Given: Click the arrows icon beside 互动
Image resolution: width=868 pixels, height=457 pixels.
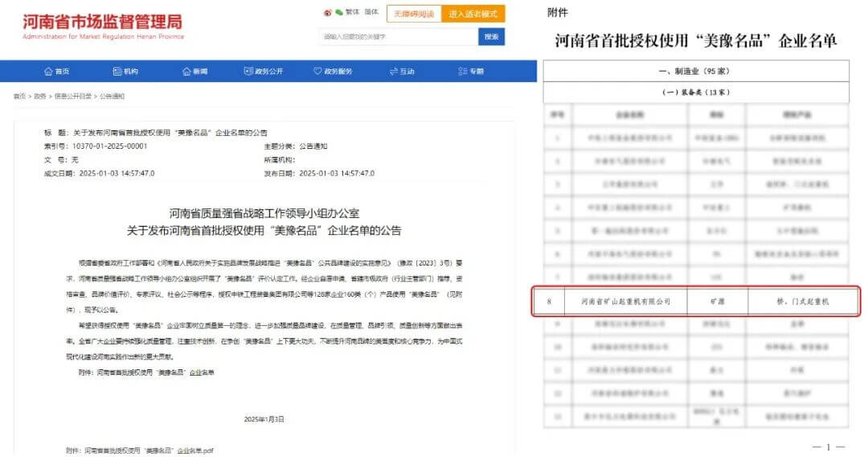Looking at the screenshot, I should (394, 72).
